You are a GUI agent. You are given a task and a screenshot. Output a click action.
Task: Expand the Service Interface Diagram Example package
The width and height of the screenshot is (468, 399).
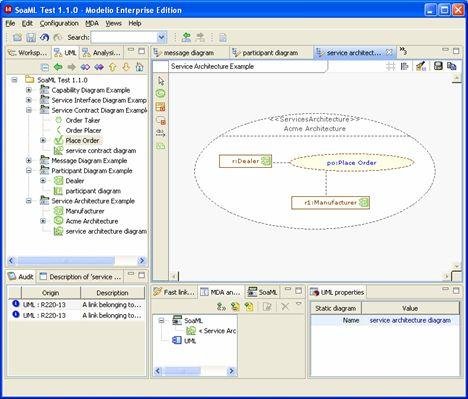coord(29,100)
